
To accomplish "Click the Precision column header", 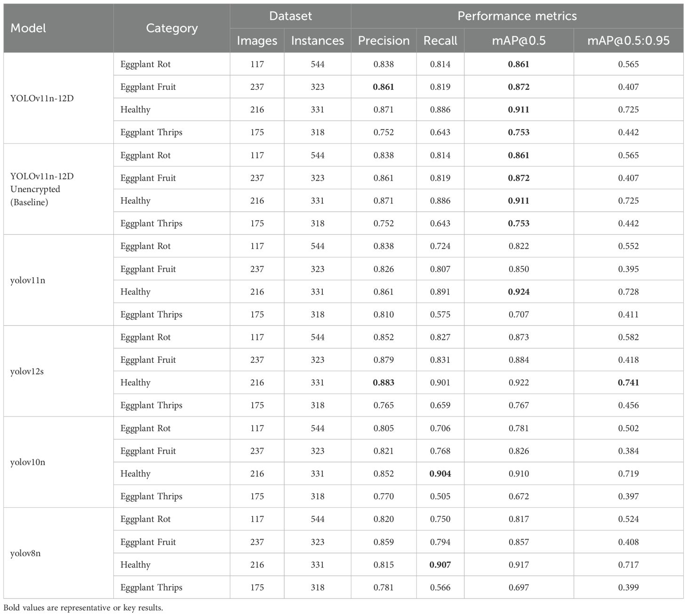I will pos(383,40).
